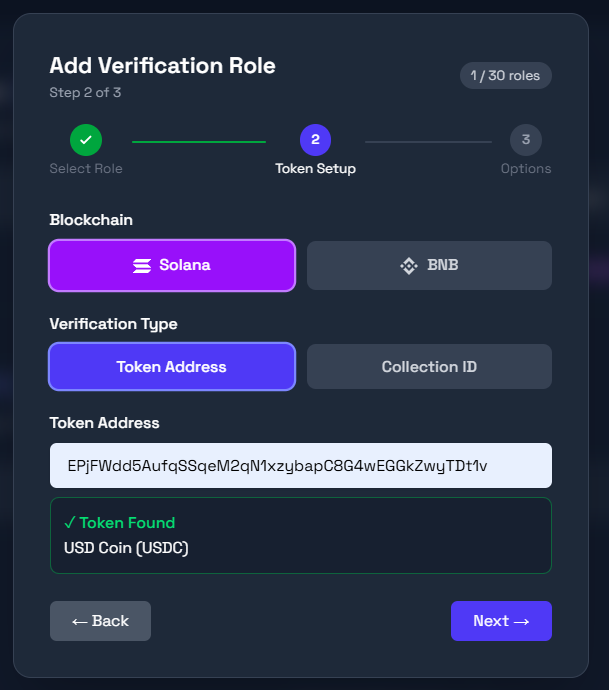Click the step 3 circle indicator
Screen dimensions: 609x690
click(x=525, y=140)
